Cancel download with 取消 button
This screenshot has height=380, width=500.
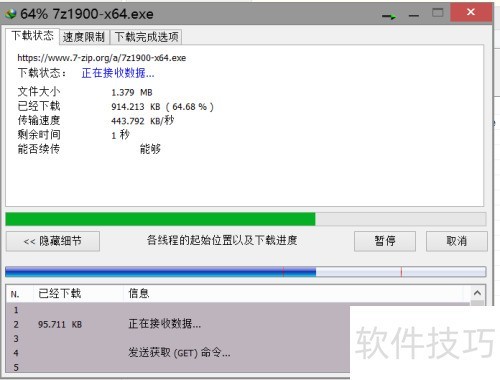(456, 241)
